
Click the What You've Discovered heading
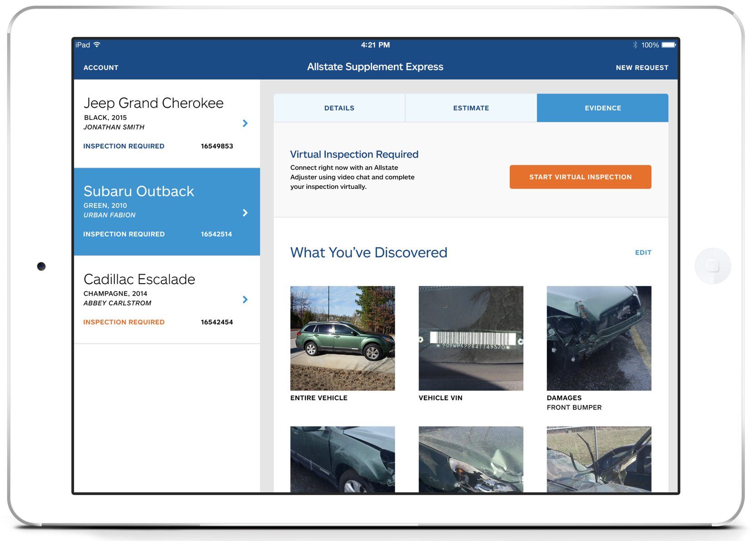coord(369,252)
